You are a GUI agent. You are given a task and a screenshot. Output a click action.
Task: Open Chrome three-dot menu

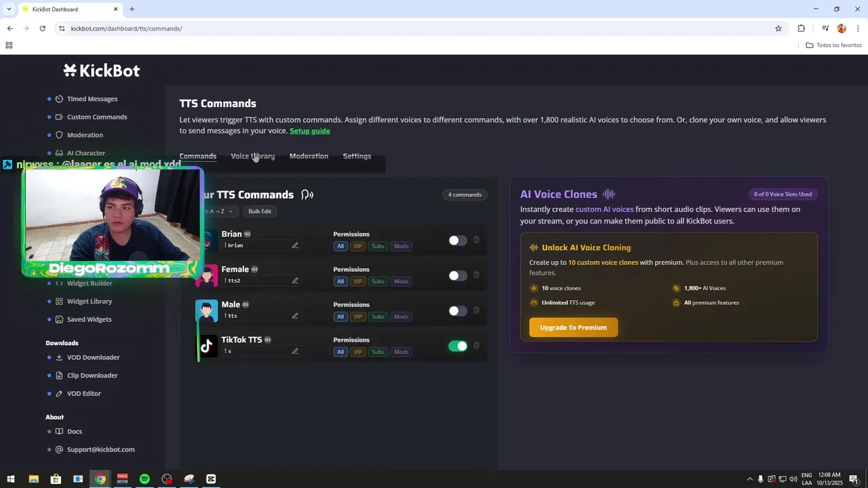pyautogui.click(x=858, y=28)
